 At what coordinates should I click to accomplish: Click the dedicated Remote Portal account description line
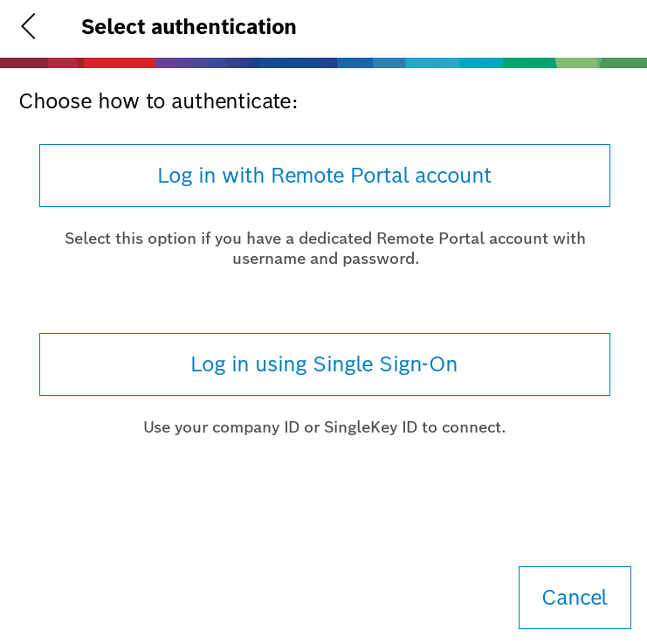tap(325, 238)
